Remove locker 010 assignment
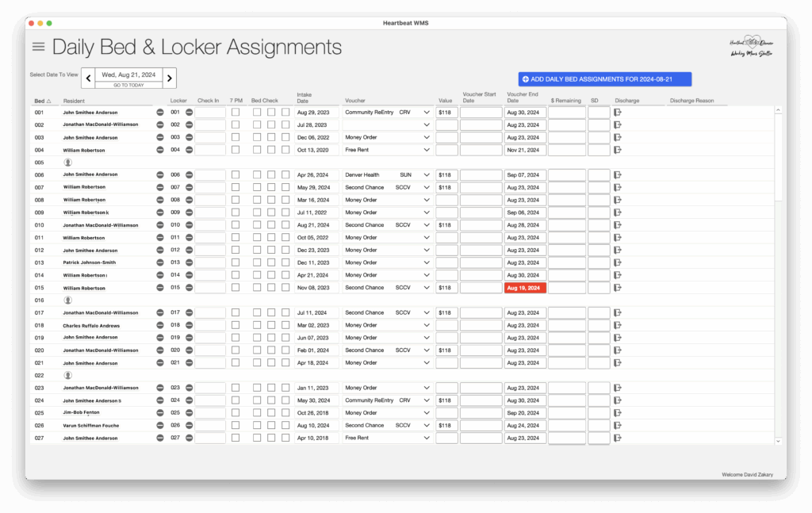The height and width of the screenshot is (513, 812). [189, 225]
